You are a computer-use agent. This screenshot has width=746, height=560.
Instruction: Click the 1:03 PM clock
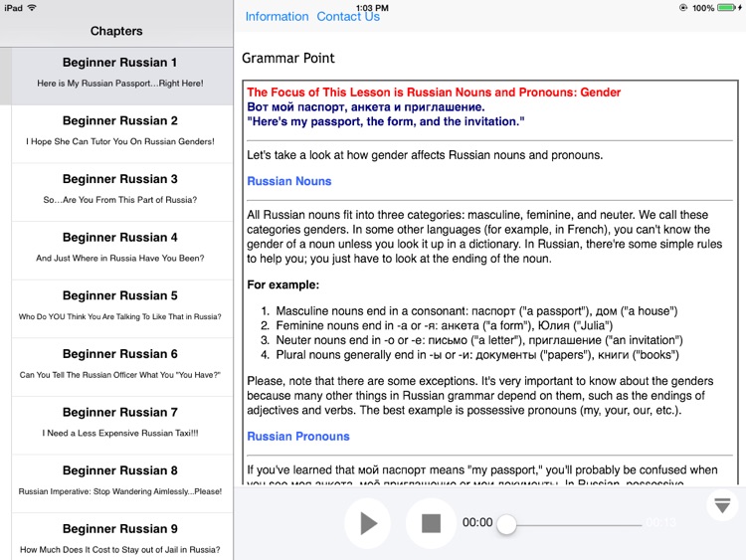click(x=372, y=8)
